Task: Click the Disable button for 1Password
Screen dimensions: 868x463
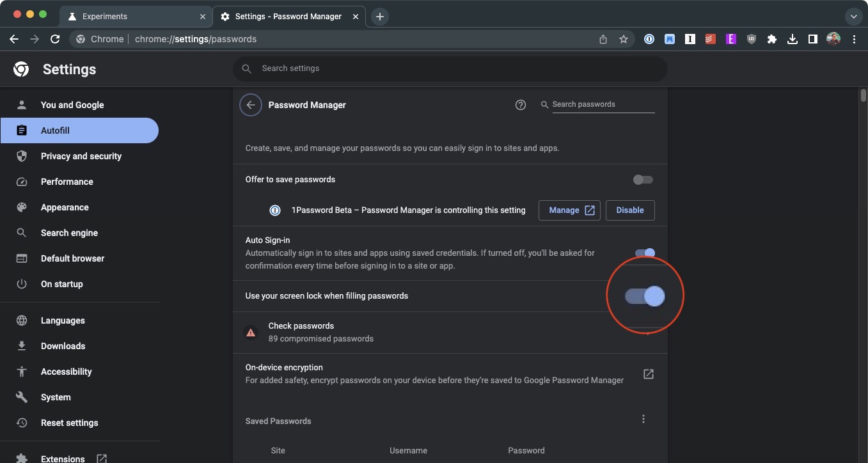Action: 630,210
